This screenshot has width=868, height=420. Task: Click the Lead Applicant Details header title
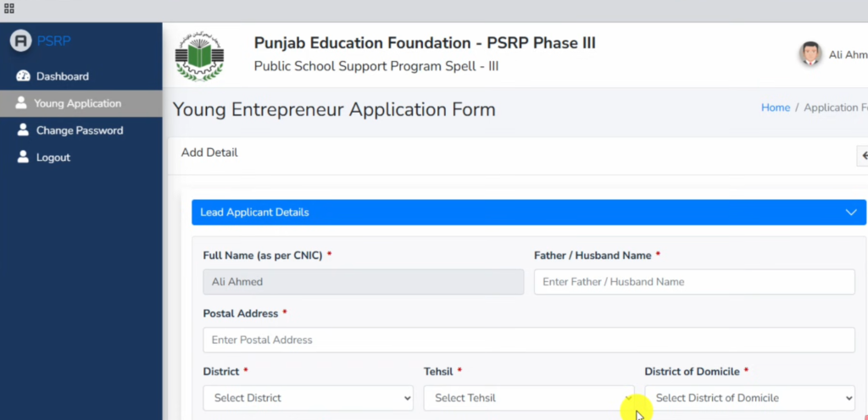[254, 213]
